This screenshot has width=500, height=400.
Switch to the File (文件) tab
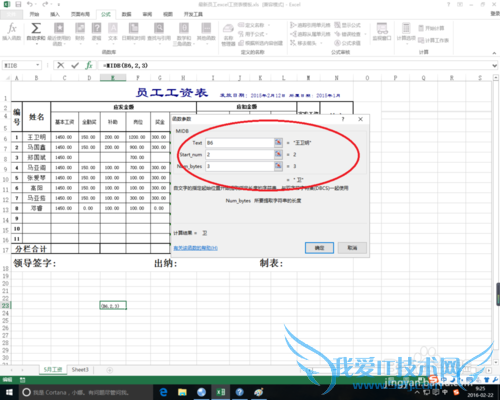(x=11, y=14)
